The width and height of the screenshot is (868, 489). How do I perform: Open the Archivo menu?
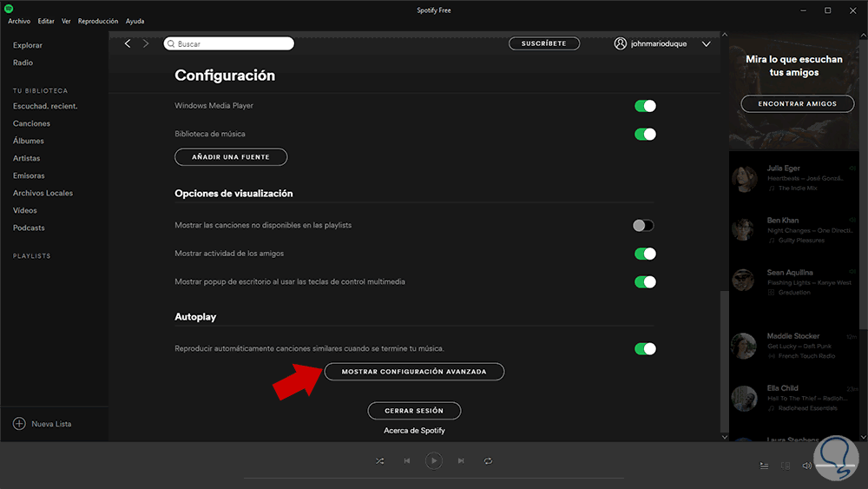click(x=19, y=21)
